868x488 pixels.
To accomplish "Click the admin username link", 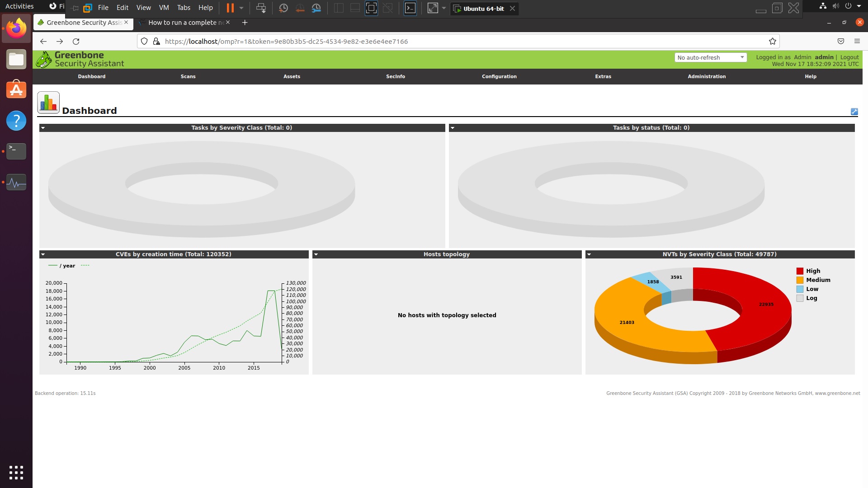I will click(824, 57).
